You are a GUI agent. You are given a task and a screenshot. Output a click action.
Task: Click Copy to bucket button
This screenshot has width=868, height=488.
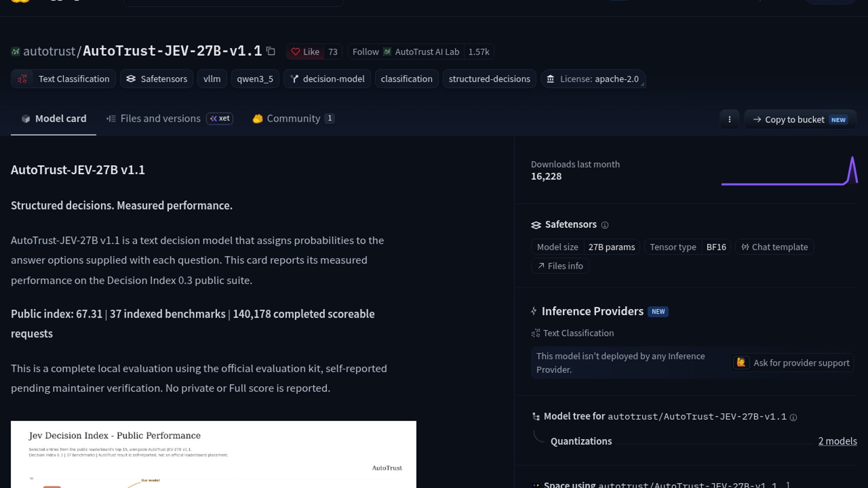pyautogui.click(x=800, y=119)
